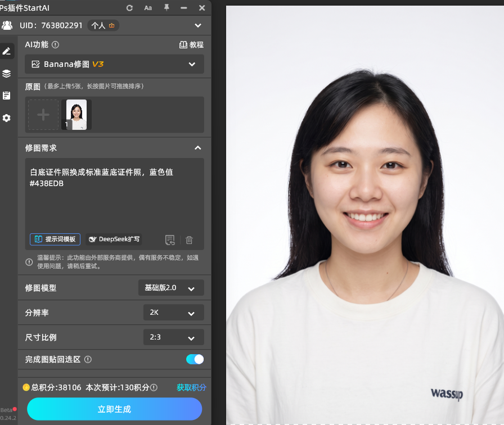Image resolution: width=504 pixels, height=425 pixels.
Task: Open the 提示词模板 prompt templates
Action: pos(55,239)
